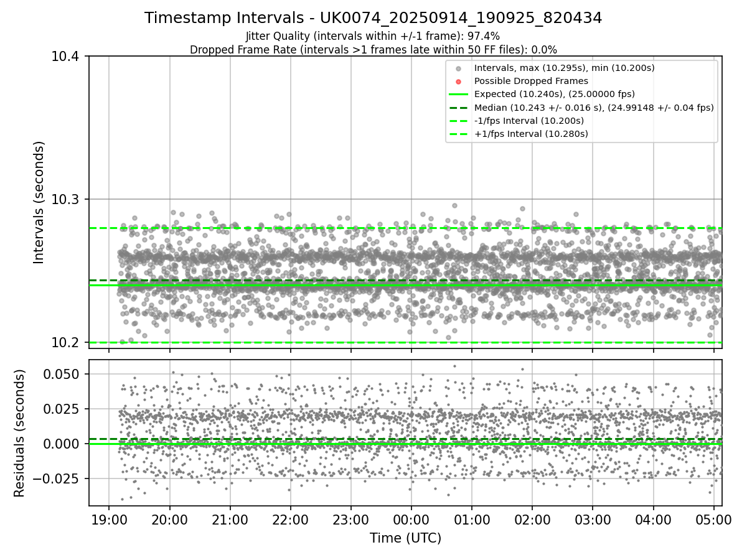
Task: Click the "Time (UTC)" x-axis label
Action: (x=405, y=538)
